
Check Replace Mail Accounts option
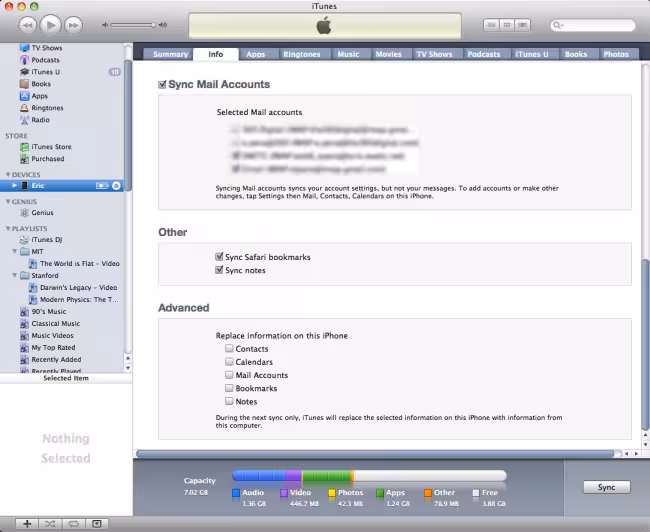pos(229,375)
